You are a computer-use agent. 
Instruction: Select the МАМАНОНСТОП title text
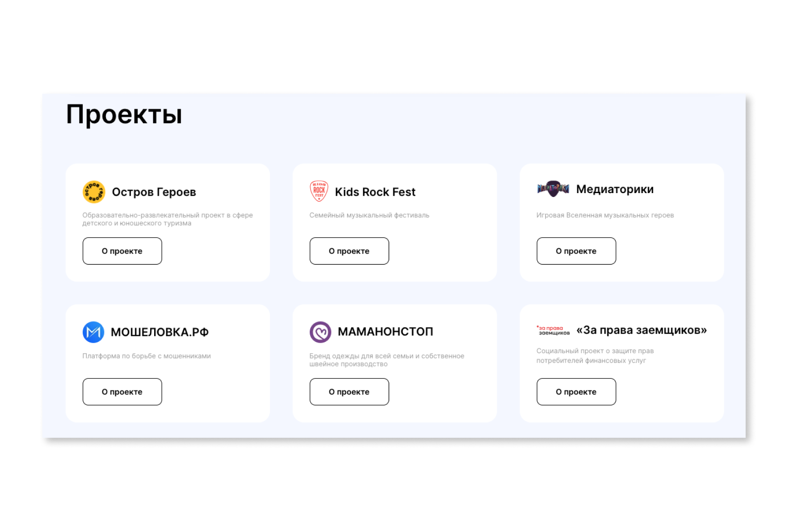[385, 332]
